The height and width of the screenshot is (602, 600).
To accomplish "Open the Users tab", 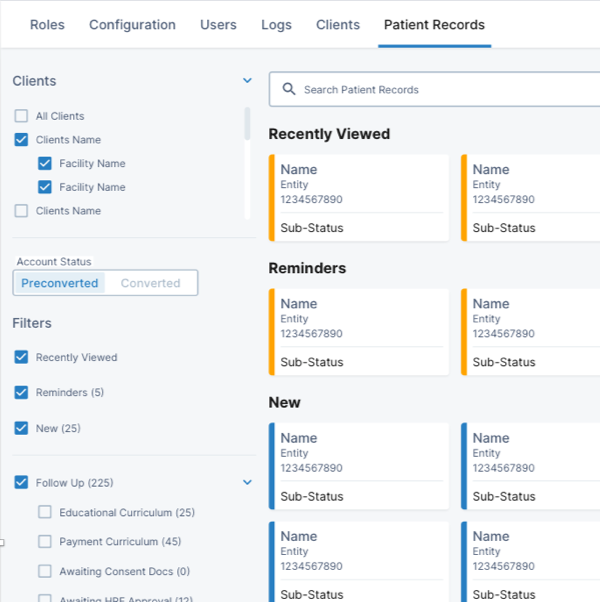I will [x=218, y=25].
